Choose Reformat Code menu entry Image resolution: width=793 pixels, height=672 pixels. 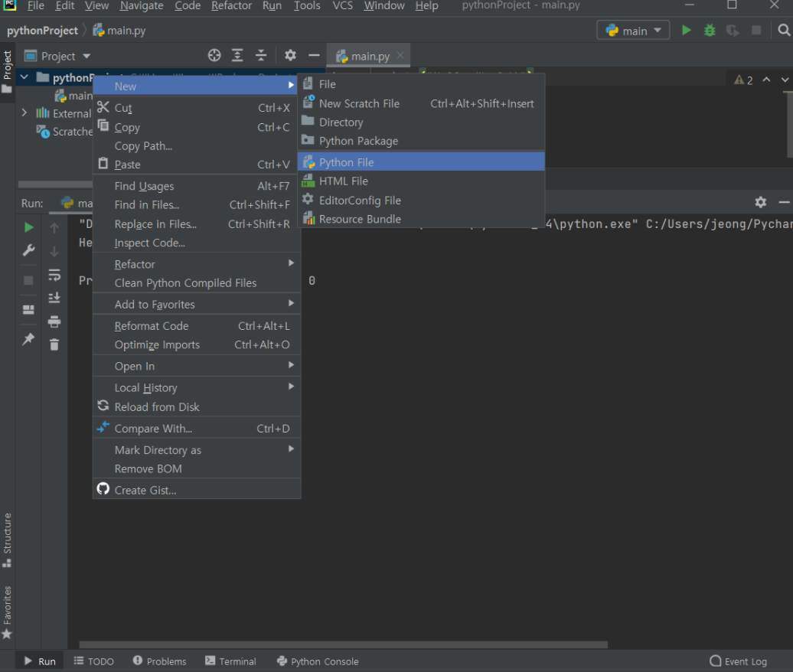(x=197, y=326)
